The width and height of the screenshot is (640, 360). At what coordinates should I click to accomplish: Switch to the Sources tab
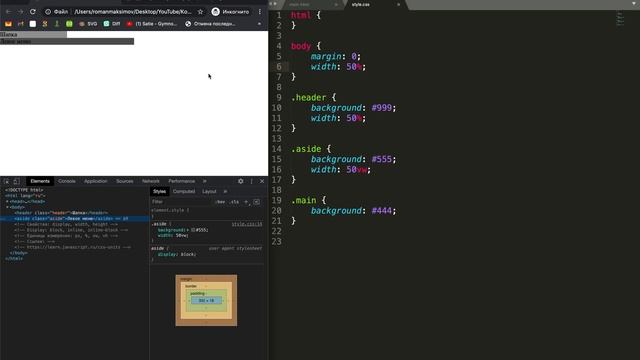pos(124,181)
